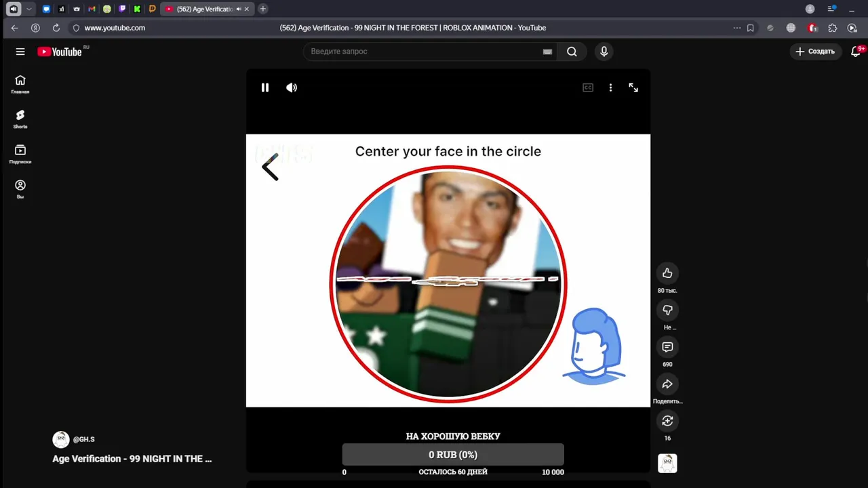Click the www.youtube.com address bar
Image resolution: width=868 pixels, height=488 pixels.
coord(115,28)
